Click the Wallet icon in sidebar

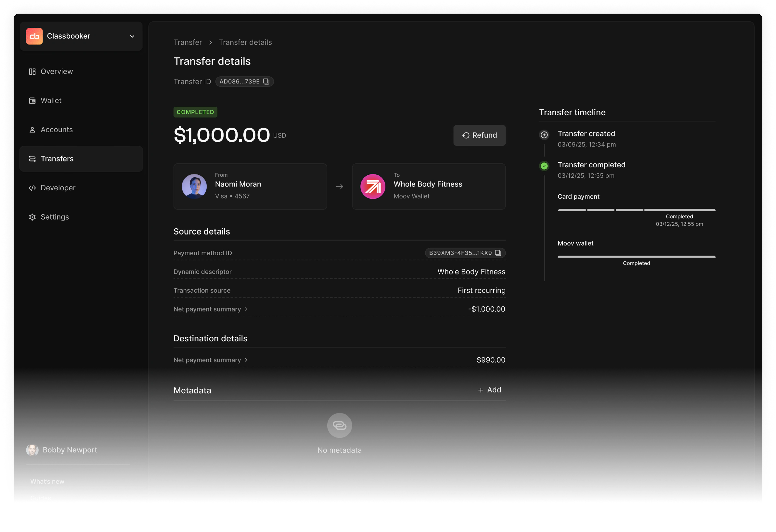click(32, 100)
